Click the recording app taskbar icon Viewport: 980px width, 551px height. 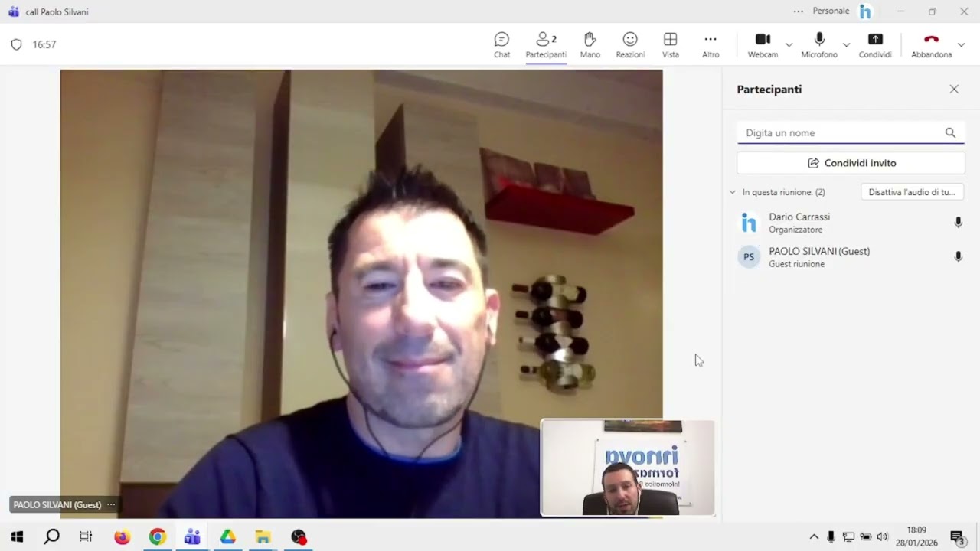pyautogui.click(x=299, y=536)
